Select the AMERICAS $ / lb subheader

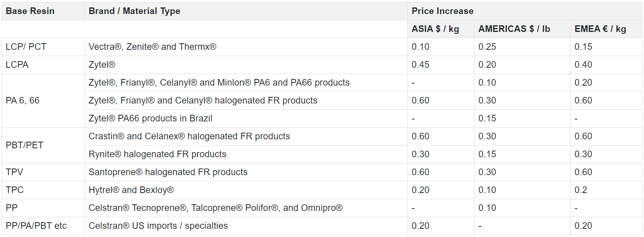[x=514, y=29]
